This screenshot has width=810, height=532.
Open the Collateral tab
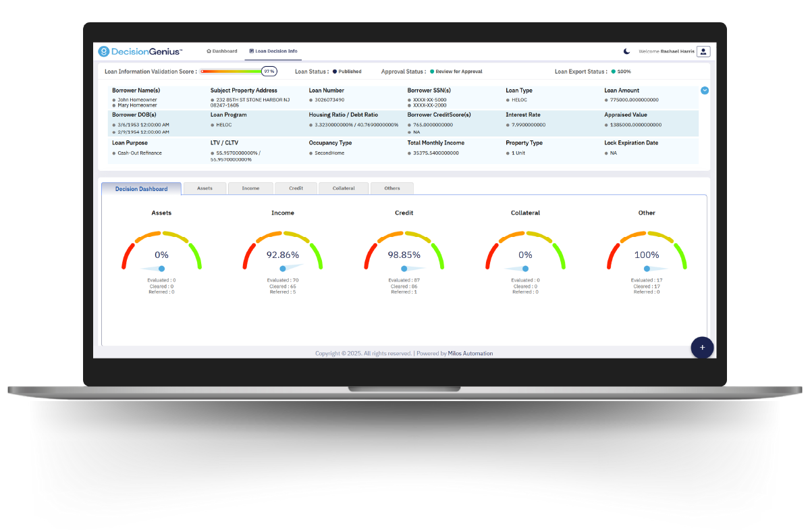click(x=344, y=188)
